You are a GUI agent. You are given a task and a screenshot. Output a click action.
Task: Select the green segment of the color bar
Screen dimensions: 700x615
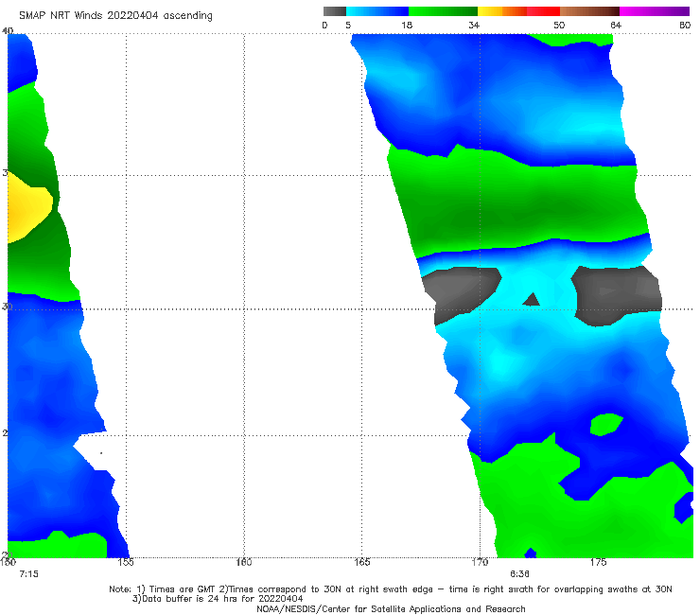point(443,11)
